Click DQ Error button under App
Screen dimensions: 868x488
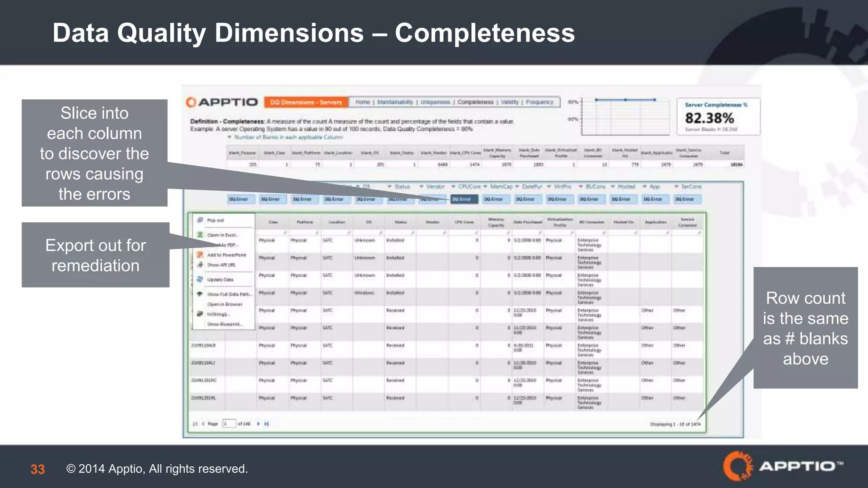point(655,199)
